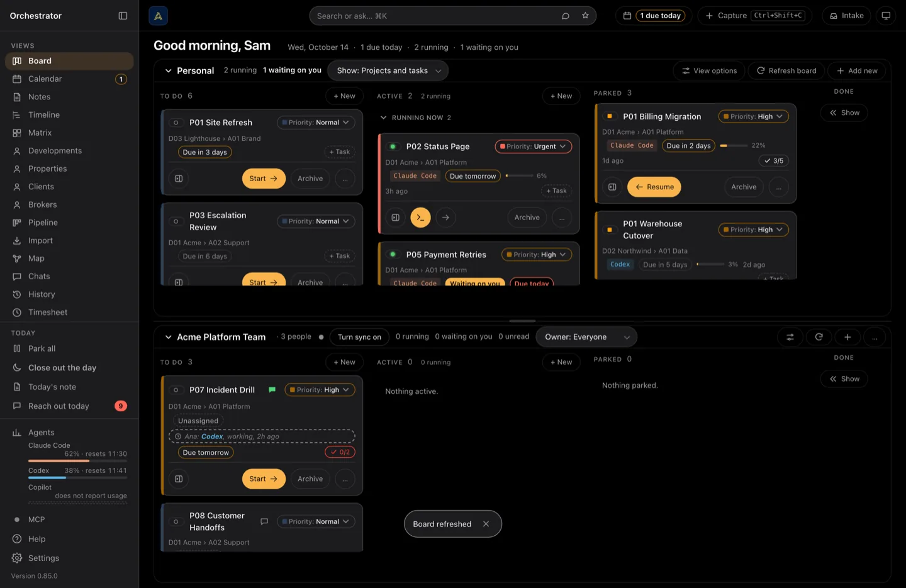The height and width of the screenshot is (588, 906).
Task: Click more options on P01 Site Refresh card
Action: pyautogui.click(x=345, y=179)
